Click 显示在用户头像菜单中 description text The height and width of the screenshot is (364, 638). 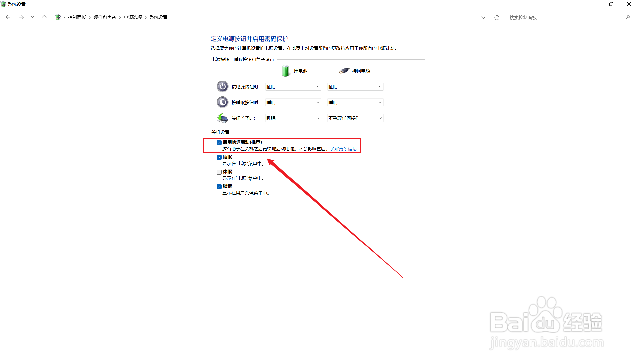tap(246, 193)
